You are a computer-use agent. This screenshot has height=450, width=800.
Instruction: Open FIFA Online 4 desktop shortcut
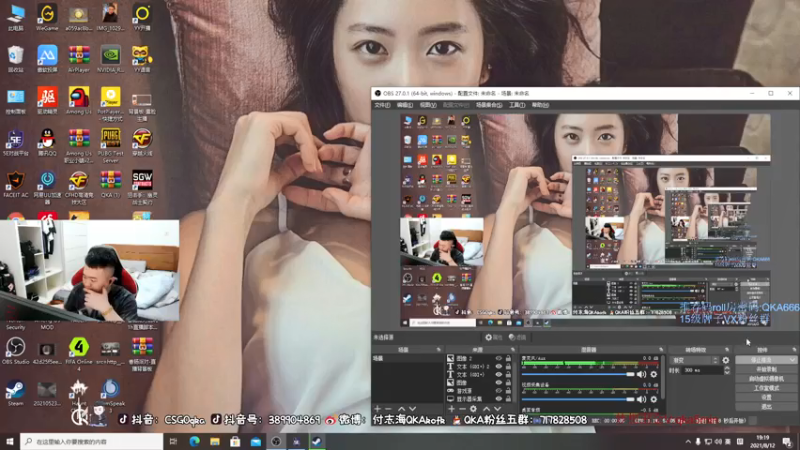tap(79, 354)
